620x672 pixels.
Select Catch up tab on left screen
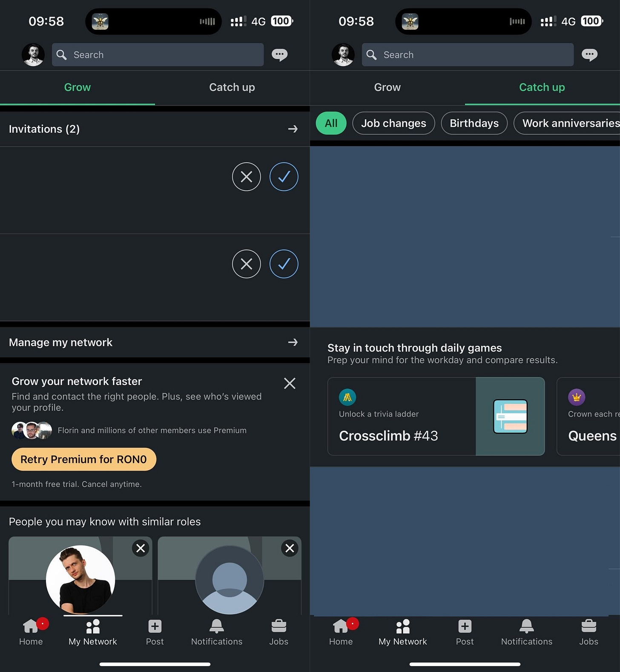232,87
